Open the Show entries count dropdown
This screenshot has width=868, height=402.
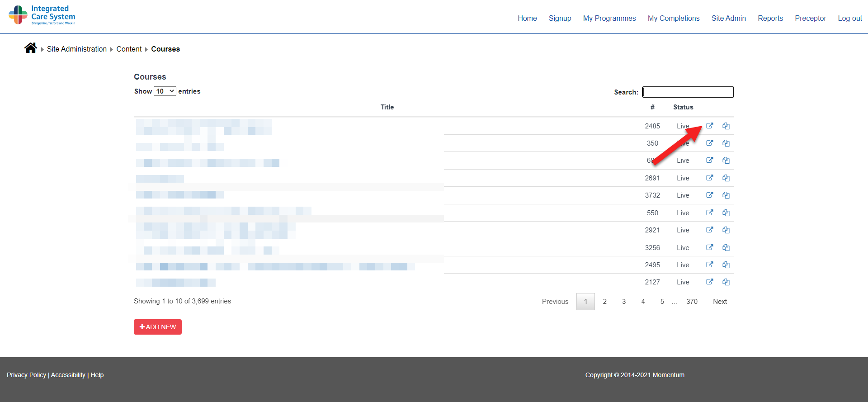(x=165, y=91)
